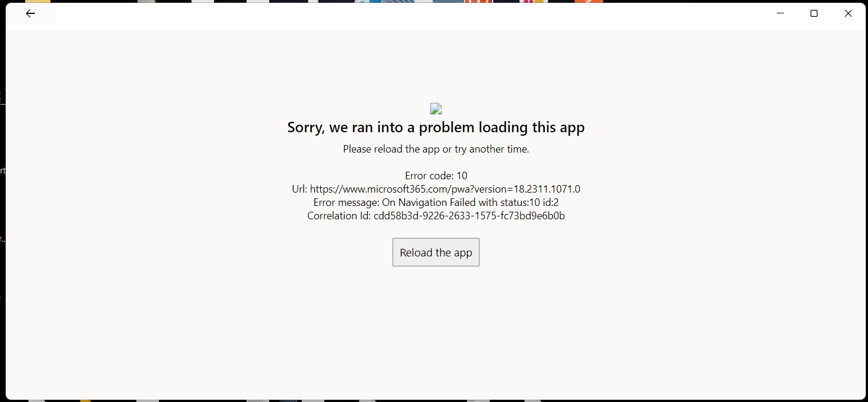Click the microsoft365.com pwa URL text
This screenshot has width=868, height=402.
(x=445, y=189)
